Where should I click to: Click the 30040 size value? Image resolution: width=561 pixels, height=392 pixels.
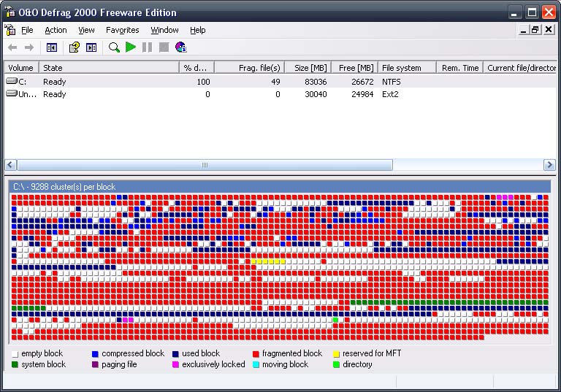click(x=316, y=94)
